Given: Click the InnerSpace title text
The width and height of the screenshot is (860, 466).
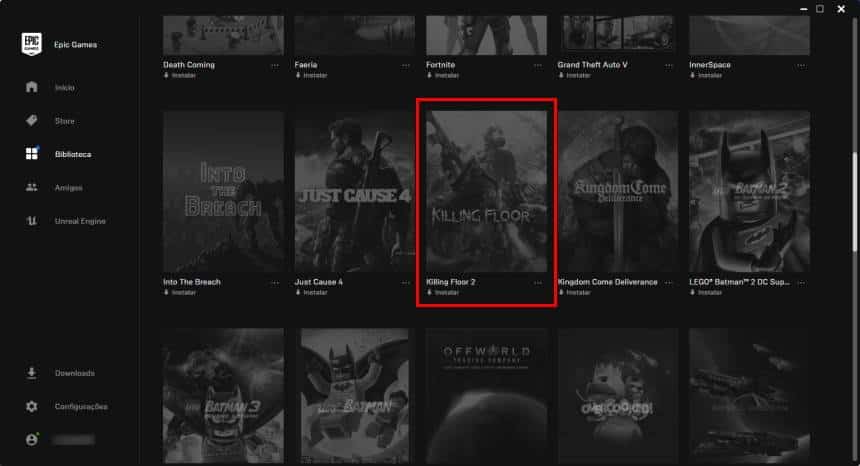Looking at the screenshot, I should pyautogui.click(x=710, y=65).
